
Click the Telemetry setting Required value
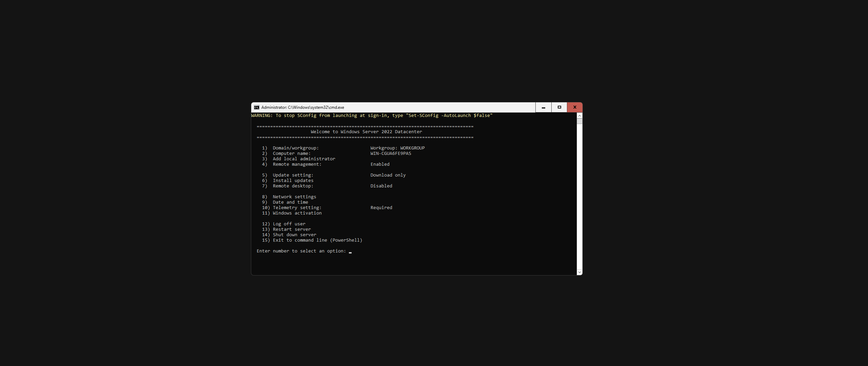(381, 208)
